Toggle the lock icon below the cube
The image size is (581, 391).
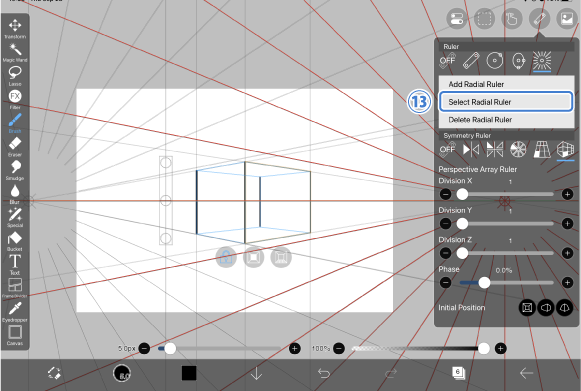[x=226, y=257]
